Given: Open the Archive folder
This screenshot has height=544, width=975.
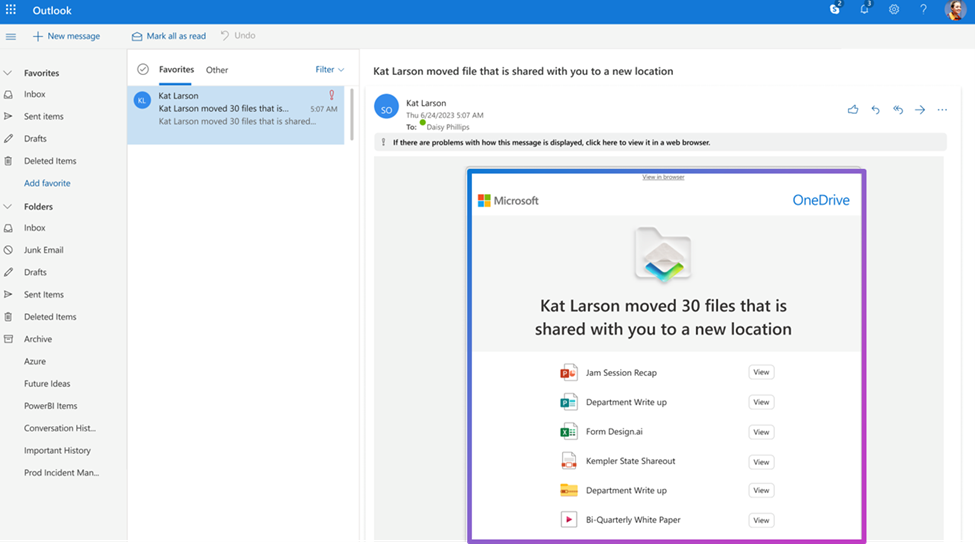Looking at the screenshot, I should [x=38, y=339].
